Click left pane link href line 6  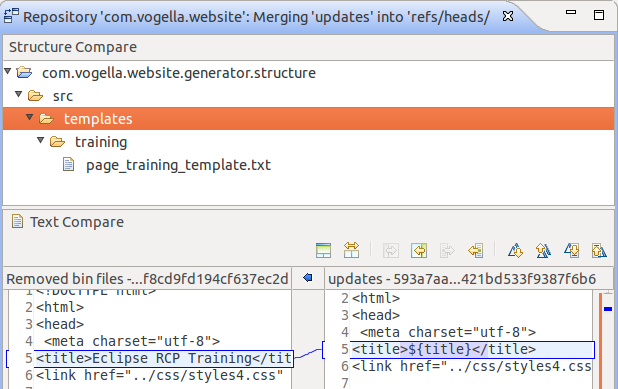tap(160, 375)
